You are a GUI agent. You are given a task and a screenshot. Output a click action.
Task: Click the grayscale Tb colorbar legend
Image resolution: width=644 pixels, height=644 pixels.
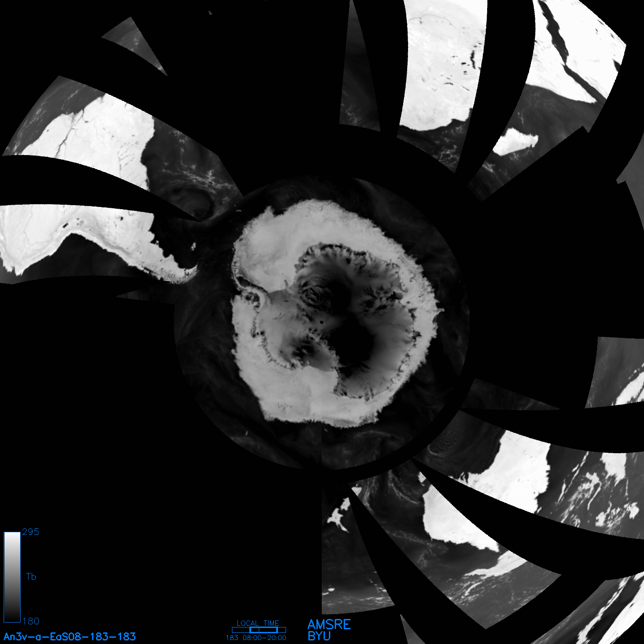[x=12, y=577]
